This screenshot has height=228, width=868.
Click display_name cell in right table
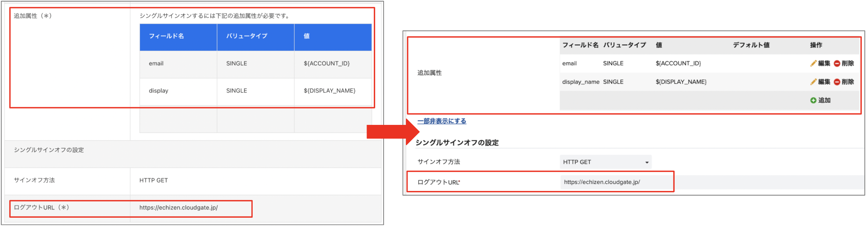pyautogui.click(x=581, y=82)
